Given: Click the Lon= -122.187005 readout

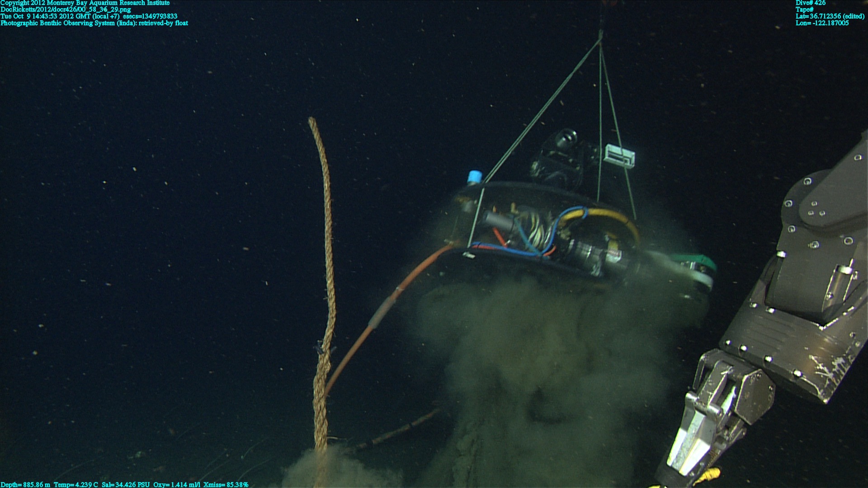Looking at the screenshot, I should click(x=822, y=23).
